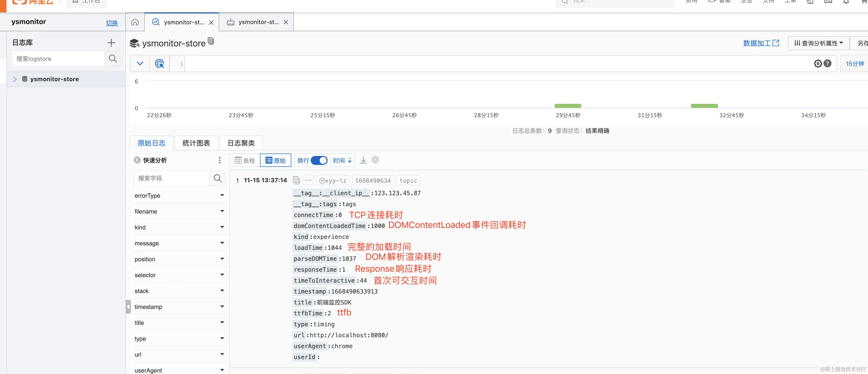The height and width of the screenshot is (374, 868).
Task: Collapse the 快速分析 panel
Action: pos(137,160)
